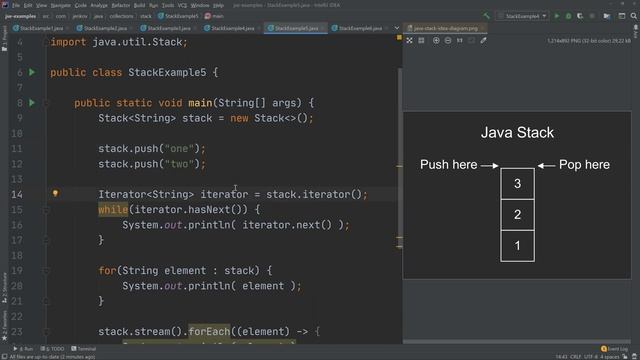Open the TODO tool window button
The width and height of the screenshot is (640, 360).
coord(53,349)
